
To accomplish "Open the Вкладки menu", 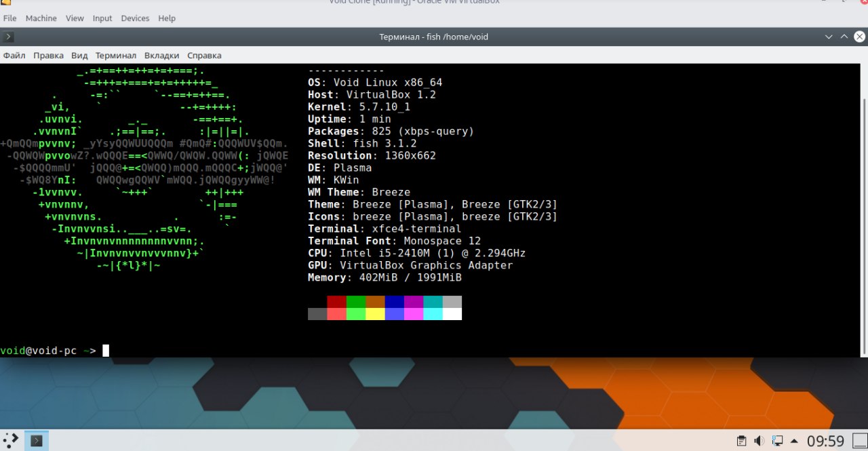I will [x=162, y=56].
